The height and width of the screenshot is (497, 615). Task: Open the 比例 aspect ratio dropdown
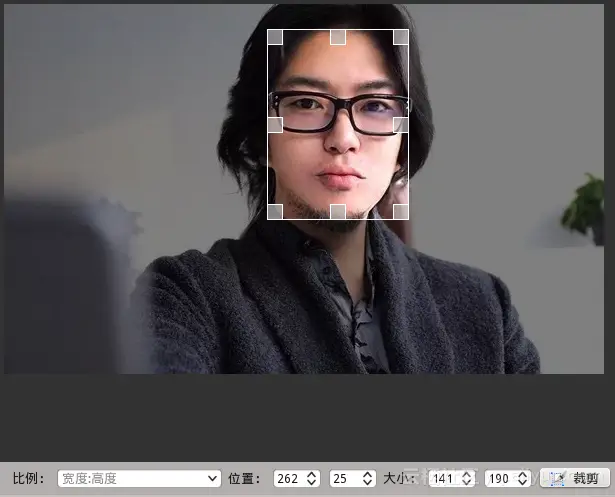coord(139,479)
